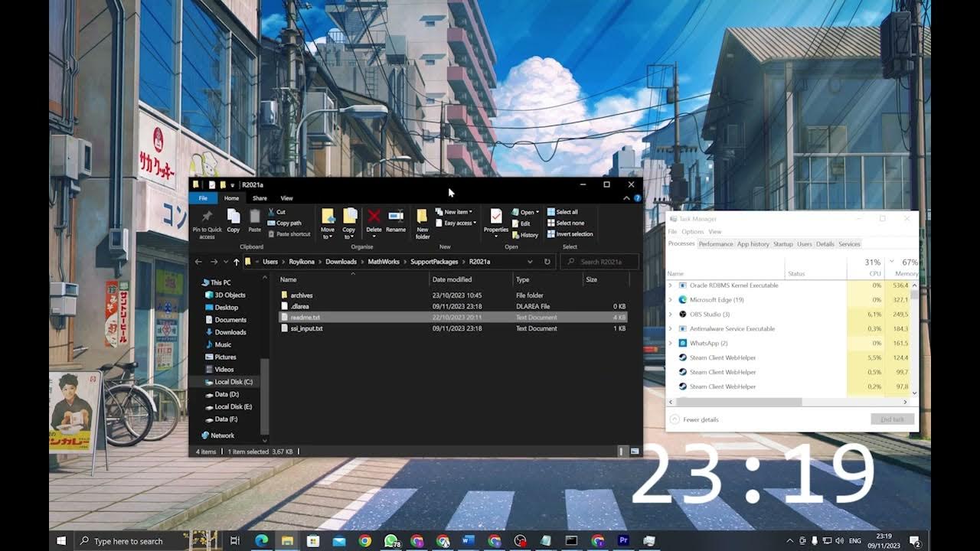Click Invert selection in the ribbon
Image resolution: width=980 pixels, height=551 pixels.
[x=570, y=234]
